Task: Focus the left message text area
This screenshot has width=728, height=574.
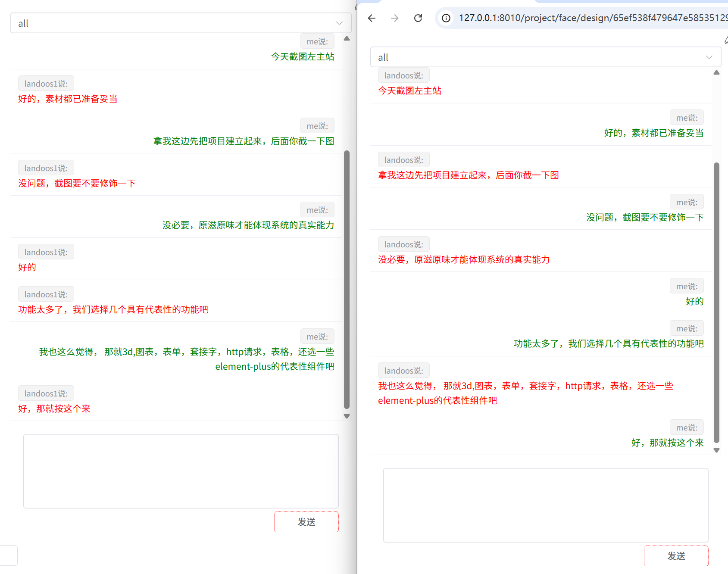Action: pyautogui.click(x=181, y=471)
